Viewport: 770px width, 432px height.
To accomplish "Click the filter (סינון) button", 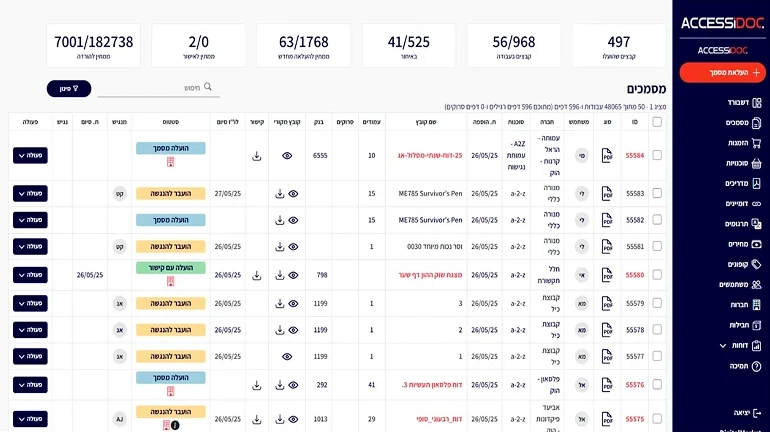I will 69,89.
